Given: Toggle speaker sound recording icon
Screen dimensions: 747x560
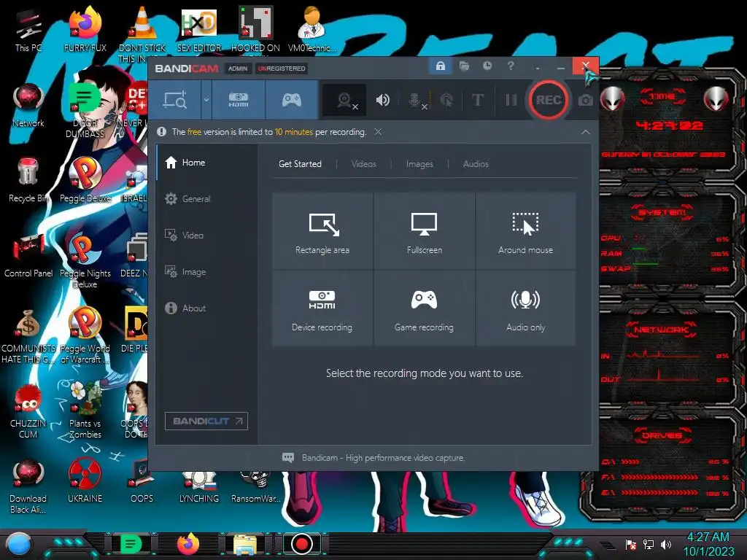Looking at the screenshot, I should tap(382, 100).
